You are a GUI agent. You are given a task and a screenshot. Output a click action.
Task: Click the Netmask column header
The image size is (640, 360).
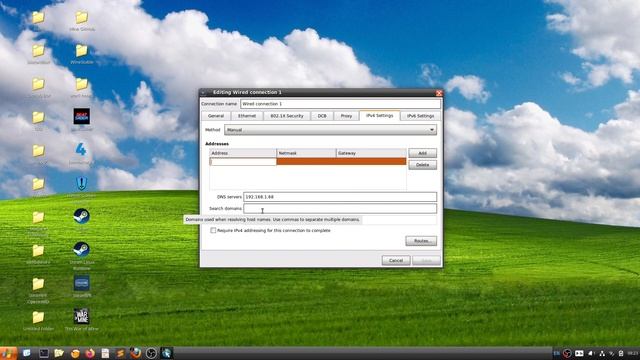point(306,153)
